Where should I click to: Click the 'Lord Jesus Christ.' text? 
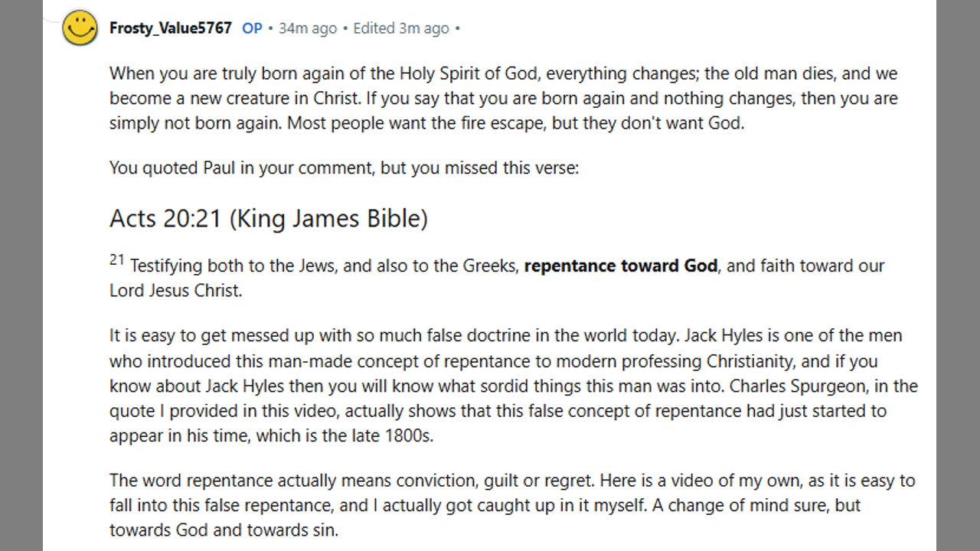(x=175, y=291)
